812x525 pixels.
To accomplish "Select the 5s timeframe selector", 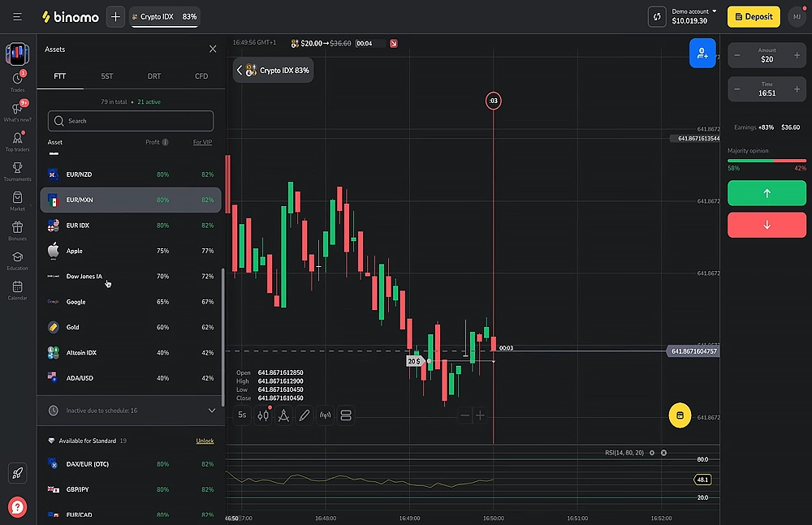I will tap(242, 415).
